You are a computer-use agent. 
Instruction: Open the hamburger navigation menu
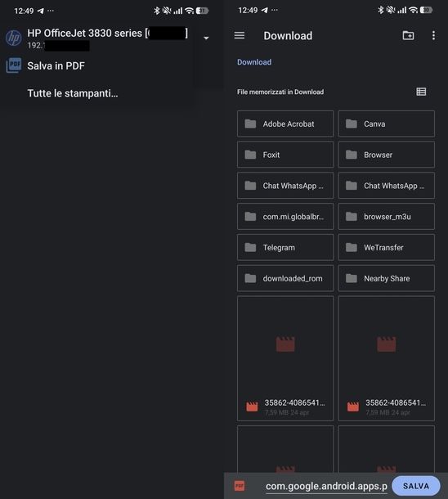[x=240, y=35]
